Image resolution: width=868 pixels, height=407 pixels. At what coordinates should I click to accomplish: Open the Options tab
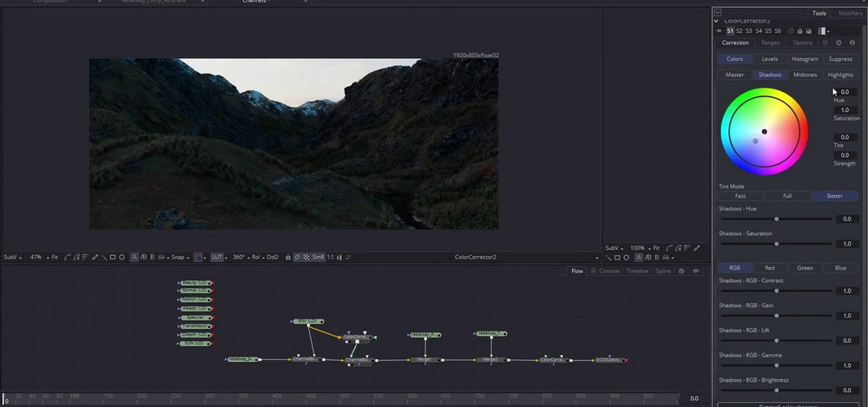803,43
